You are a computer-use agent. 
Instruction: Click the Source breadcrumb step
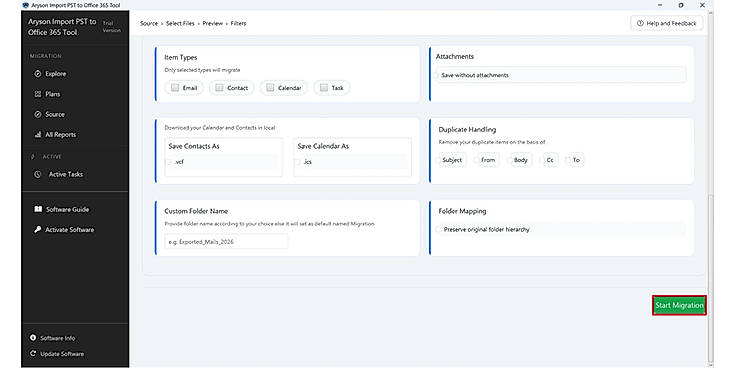(x=149, y=23)
